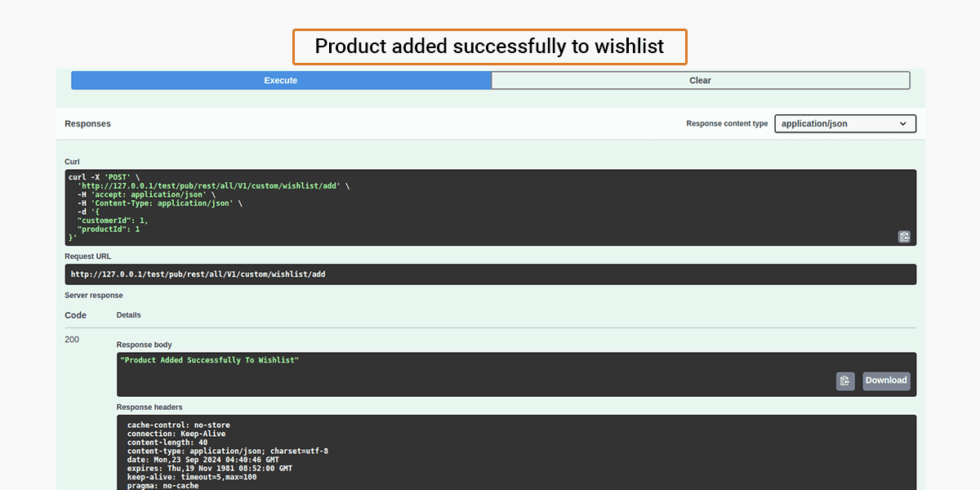Click the cache-control: no-store header

point(179,425)
